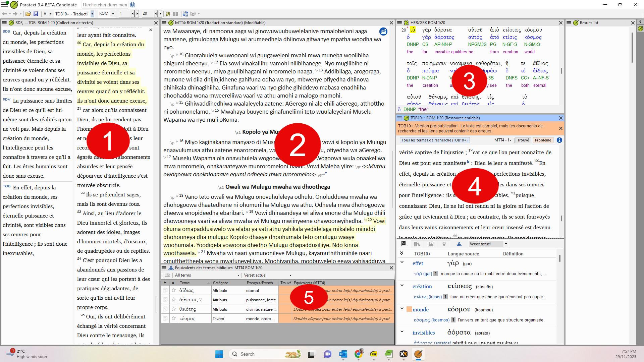The width and height of the screenshot is (644, 362).
Task: Select the Biblical terms triquetra tab icon
Action: [459, 244]
